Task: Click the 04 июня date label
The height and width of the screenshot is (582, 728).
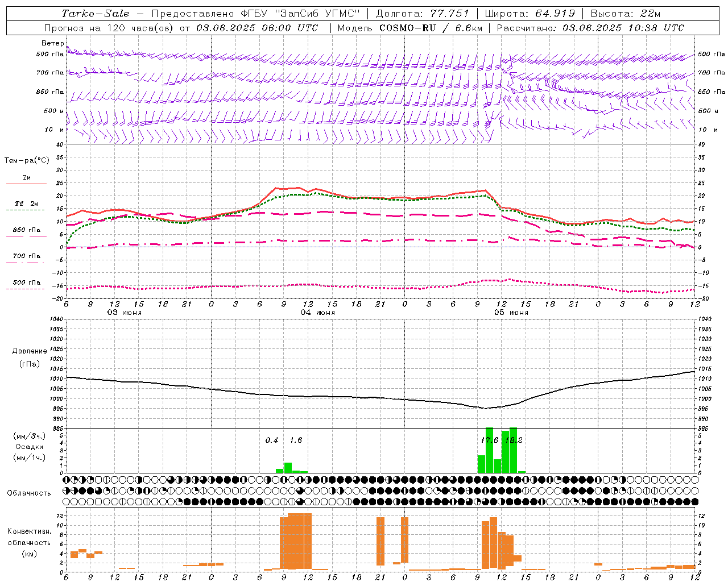Action: coord(318,313)
